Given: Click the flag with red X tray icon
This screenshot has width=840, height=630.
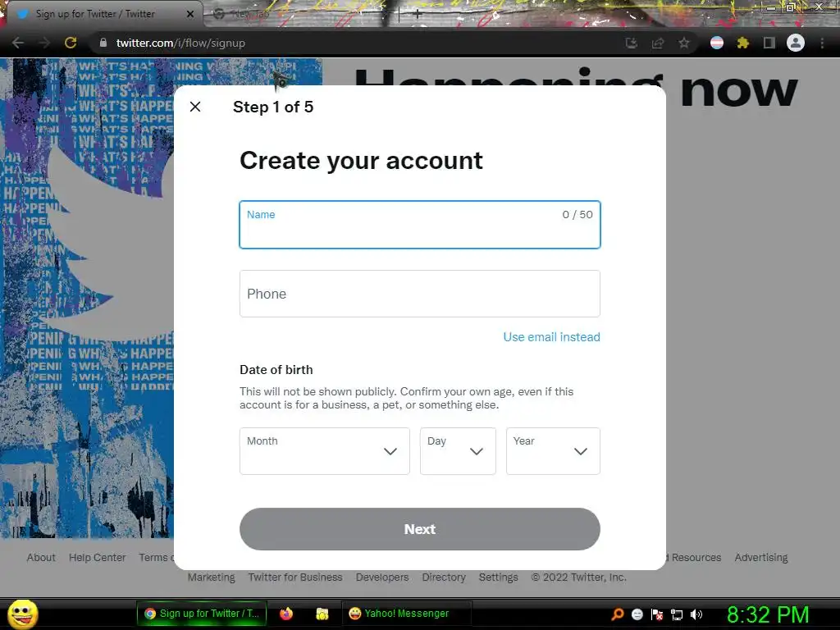Looking at the screenshot, I should click(657, 614).
